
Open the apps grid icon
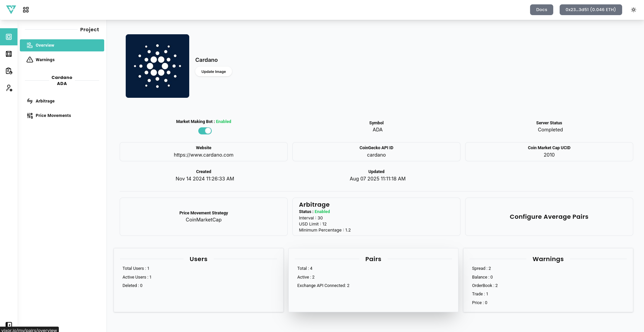pyautogui.click(x=26, y=10)
